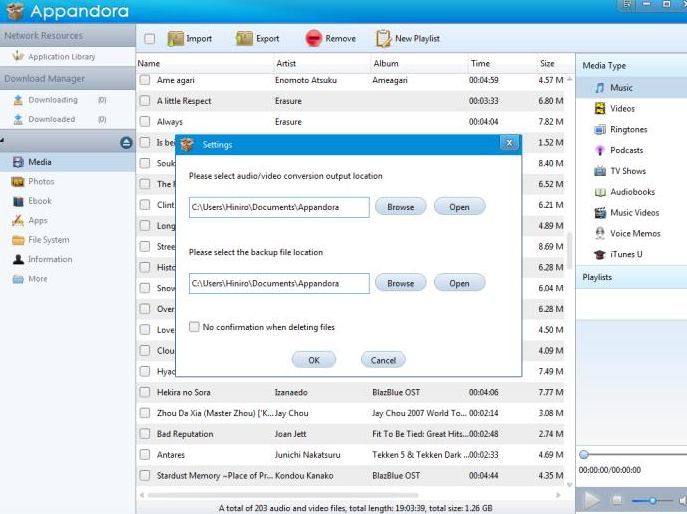Image resolution: width=687 pixels, height=514 pixels.
Task: Cancel the Settings dialog
Action: click(383, 360)
